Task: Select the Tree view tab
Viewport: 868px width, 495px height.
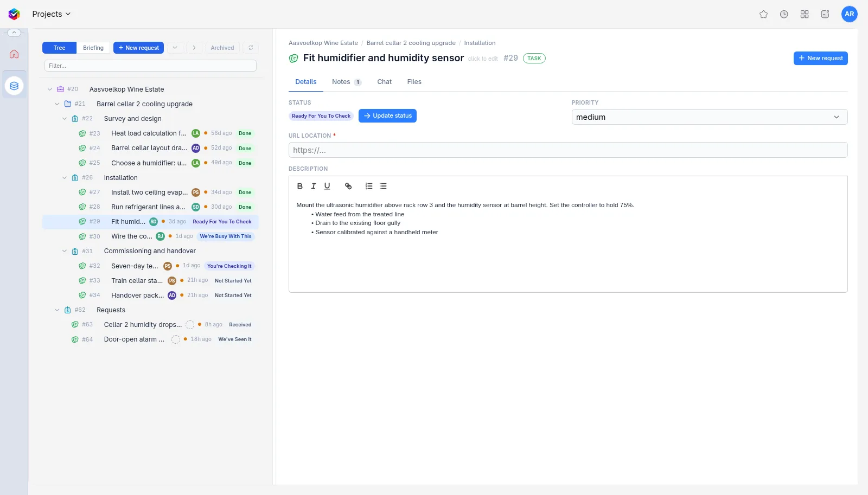Action: tap(59, 48)
